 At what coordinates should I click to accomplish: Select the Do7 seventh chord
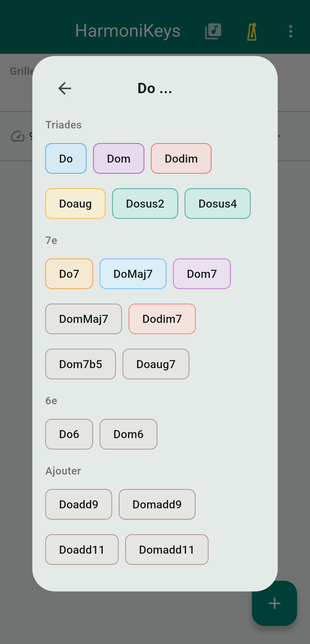69,274
